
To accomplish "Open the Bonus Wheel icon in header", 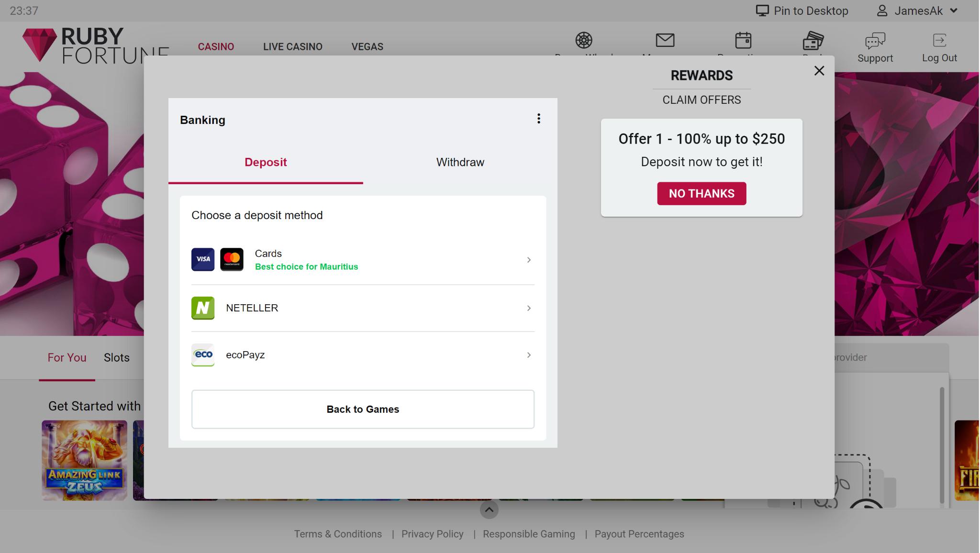I will (584, 40).
